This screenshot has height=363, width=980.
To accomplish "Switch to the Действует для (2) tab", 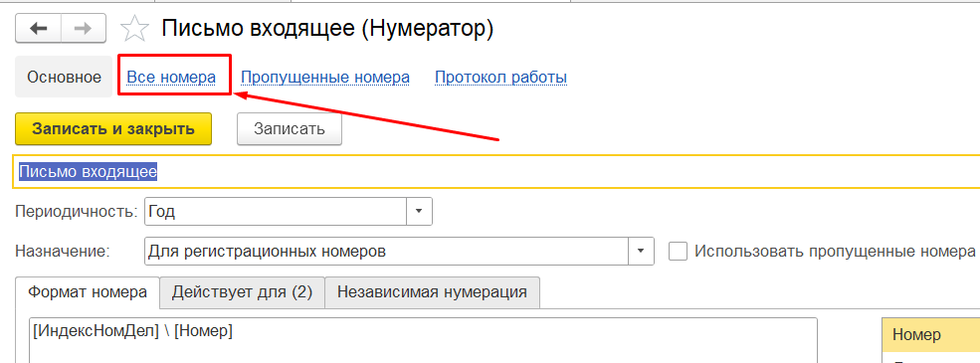I will tap(242, 291).
